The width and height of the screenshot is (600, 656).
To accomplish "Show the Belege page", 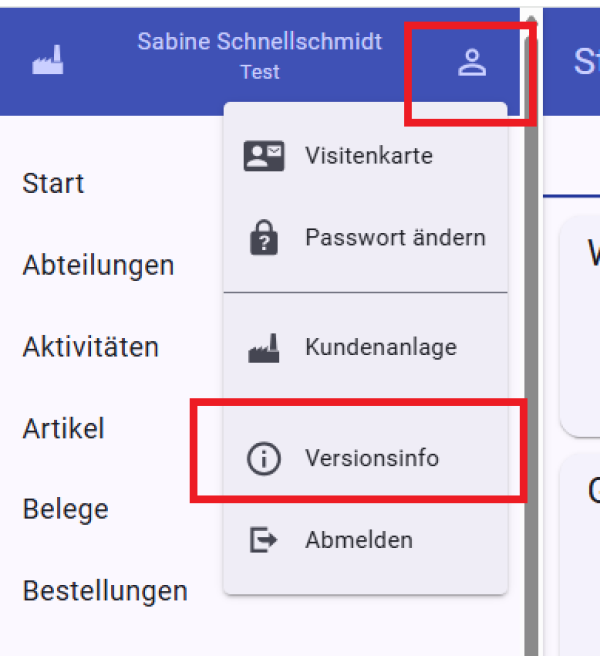I will (65, 509).
